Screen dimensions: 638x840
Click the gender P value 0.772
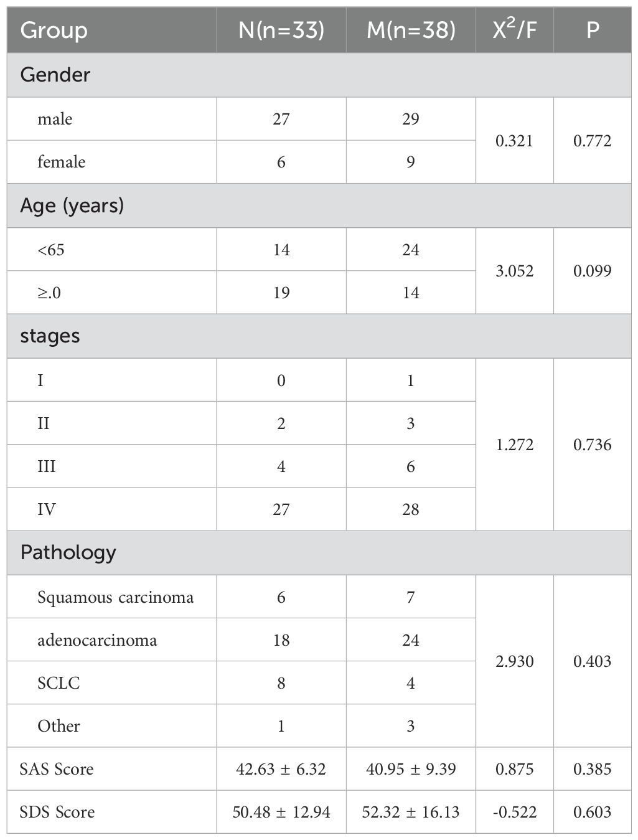(x=593, y=141)
